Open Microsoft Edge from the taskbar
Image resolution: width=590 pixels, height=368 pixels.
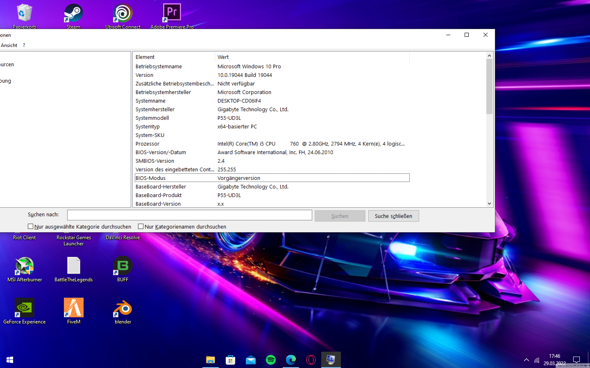(291, 360)
